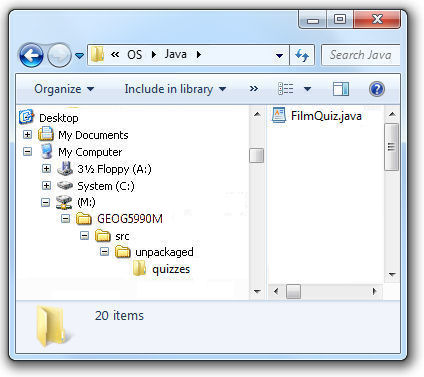Click the src folder icon

(x=103, y=236)
